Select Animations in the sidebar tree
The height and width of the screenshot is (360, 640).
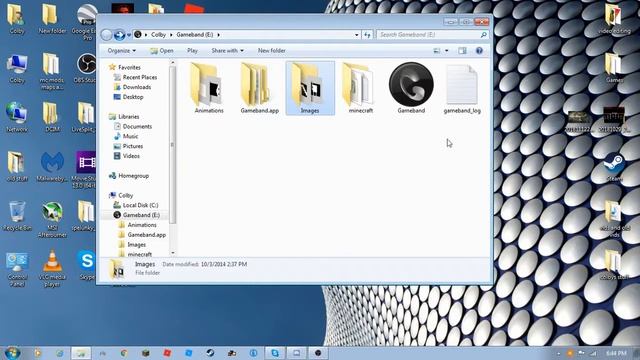coord(142,225)
